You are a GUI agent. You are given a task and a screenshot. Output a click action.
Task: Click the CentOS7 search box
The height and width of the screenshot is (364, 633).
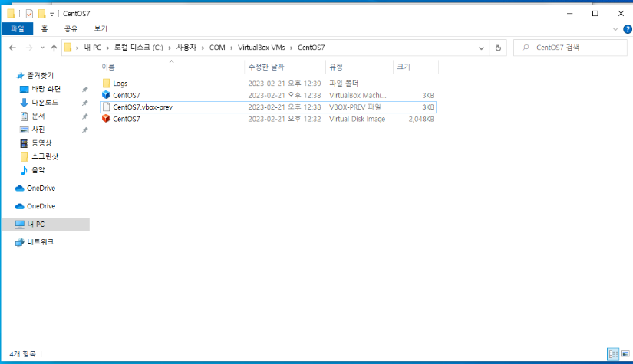point(570,48)
